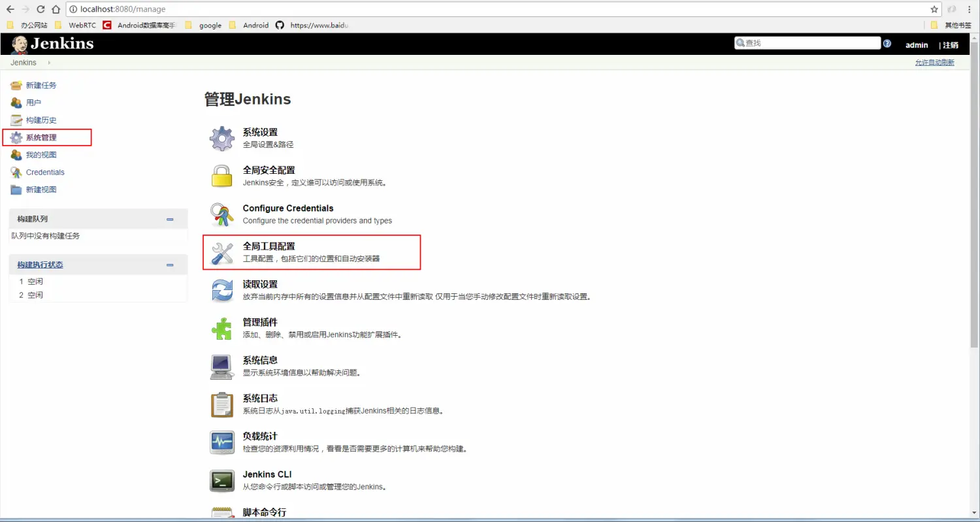Bookmark page with star icon
This screenshot has height=522, width=980.
click(934, 9)
